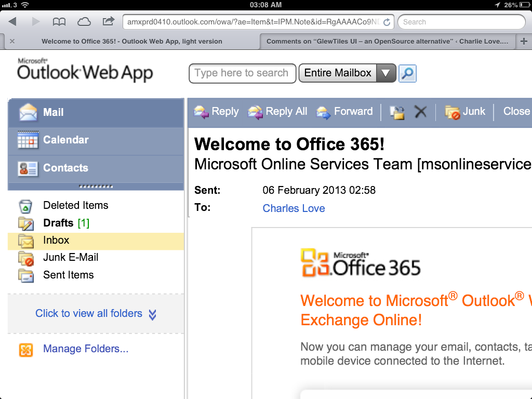Click the Forward icon

tap(323, 113)
